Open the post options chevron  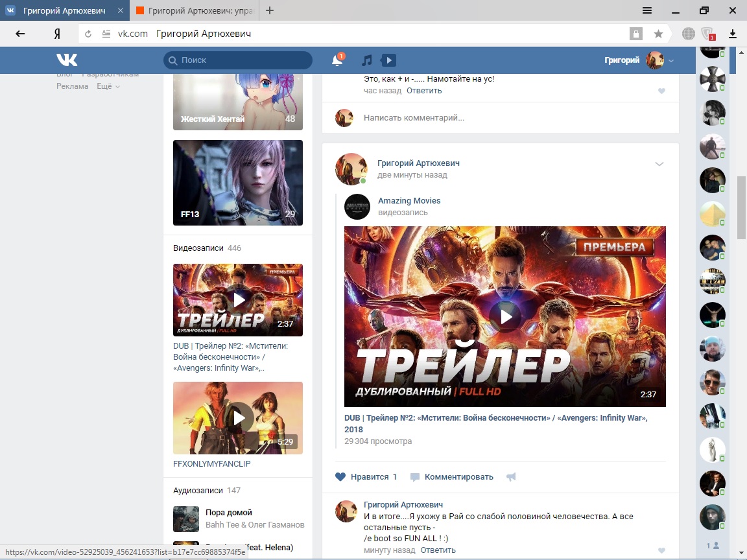pyautogui.click(x=659, y=164)
